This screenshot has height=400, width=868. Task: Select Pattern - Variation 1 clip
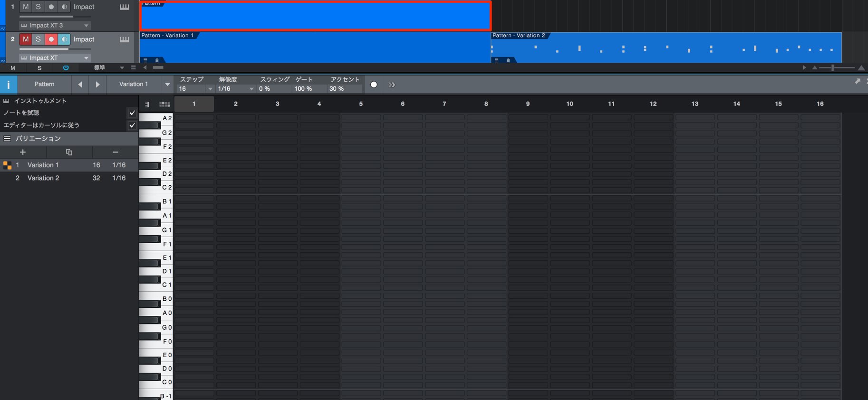[316, 48]
